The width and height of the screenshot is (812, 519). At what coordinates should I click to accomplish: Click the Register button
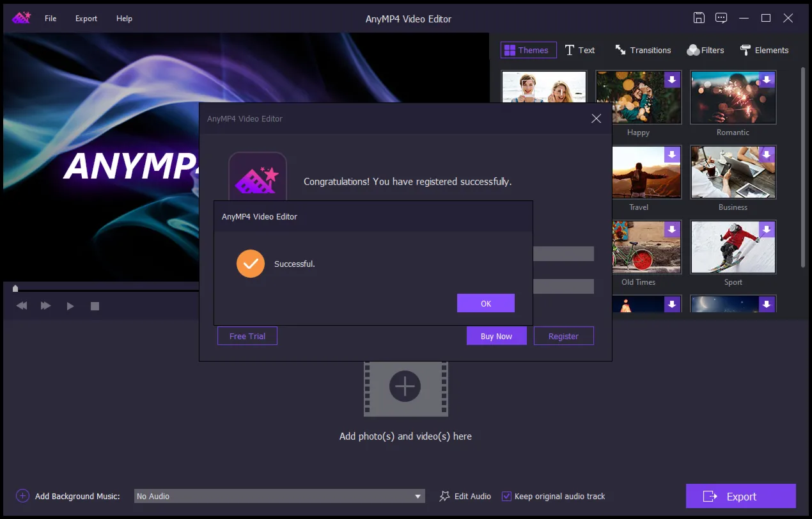(x=563, y=336)
